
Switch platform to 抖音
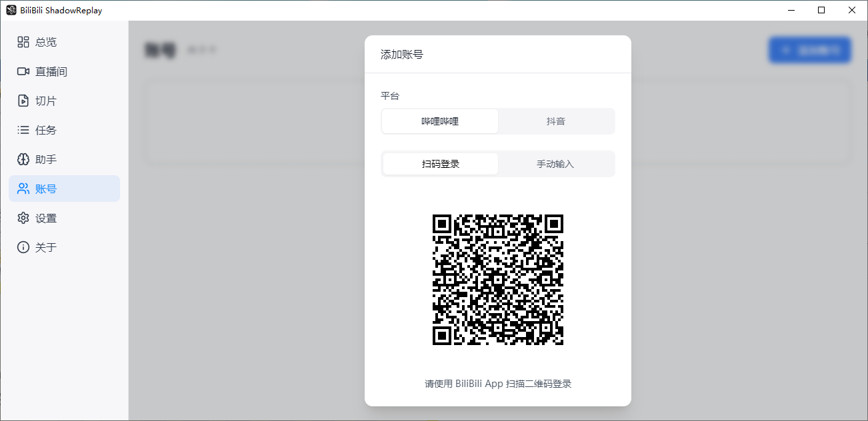point(557,121)
